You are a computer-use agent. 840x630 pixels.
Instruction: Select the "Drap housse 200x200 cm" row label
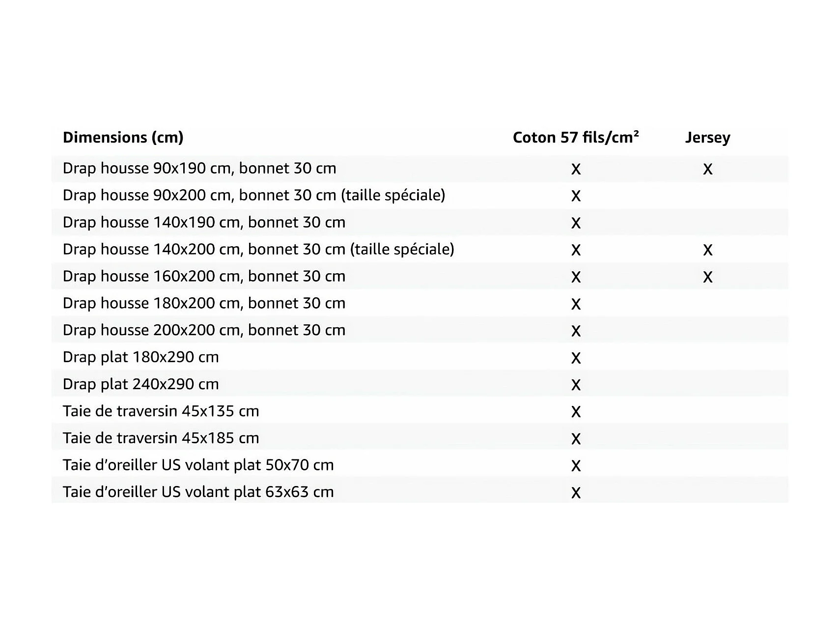pyautogui.click(x=204, y=330)
